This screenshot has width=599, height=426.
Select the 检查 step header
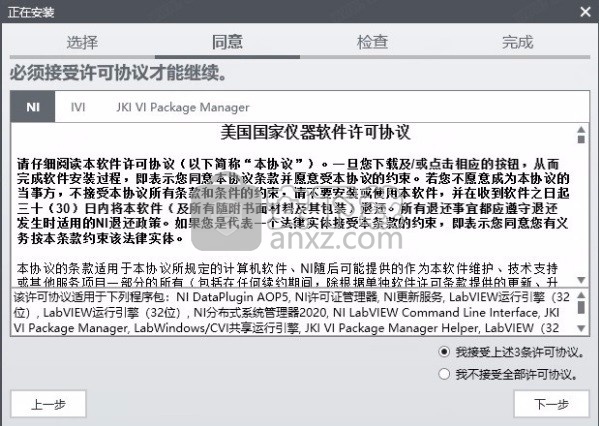372,42
